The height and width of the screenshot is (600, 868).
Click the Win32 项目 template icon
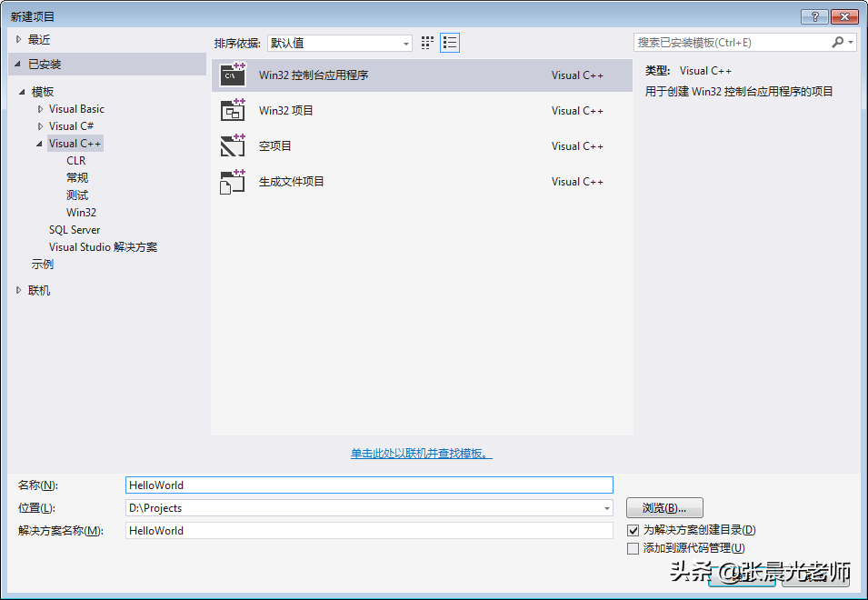(x=233, y=111)
